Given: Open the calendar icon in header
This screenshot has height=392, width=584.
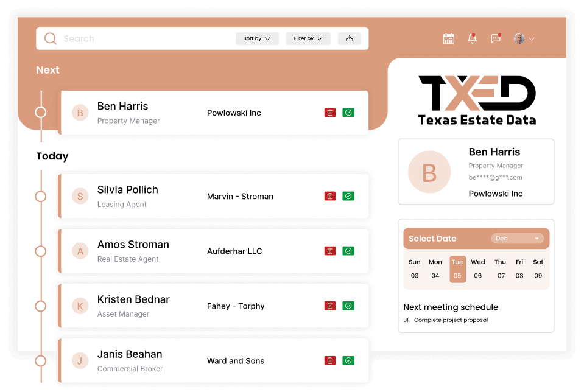Looking at the screenshot, I should (x=449, y=38).
